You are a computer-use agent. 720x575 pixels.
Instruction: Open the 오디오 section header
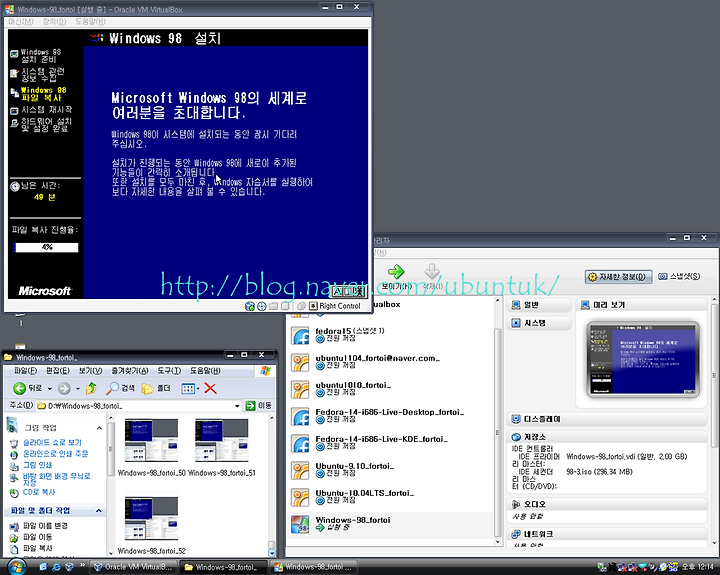coord(607,504)
